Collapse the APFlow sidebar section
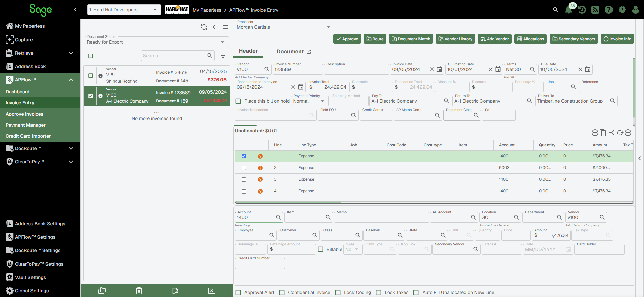644x297 pixels. coord(71,80)
